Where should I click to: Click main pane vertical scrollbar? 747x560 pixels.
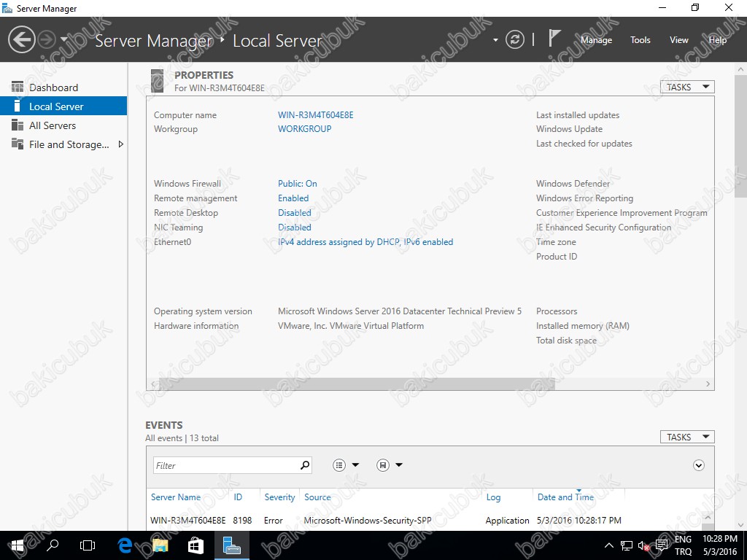click(740, 135)
